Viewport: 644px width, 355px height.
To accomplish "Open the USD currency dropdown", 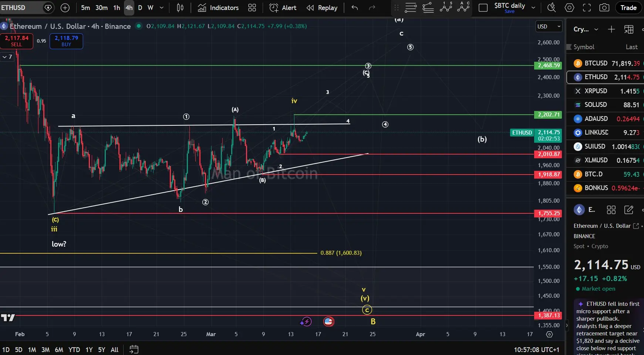I will [x=549, y=27].
